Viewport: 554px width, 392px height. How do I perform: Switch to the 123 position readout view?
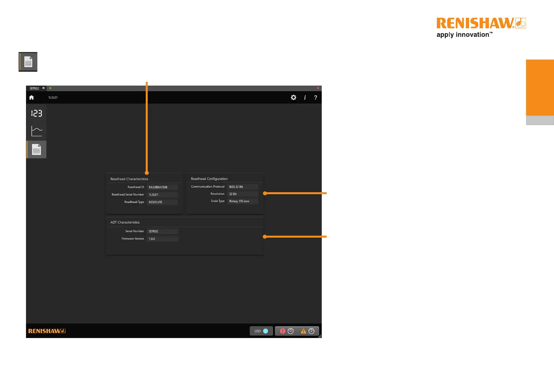pyautogui.click(x=37, y=113)
